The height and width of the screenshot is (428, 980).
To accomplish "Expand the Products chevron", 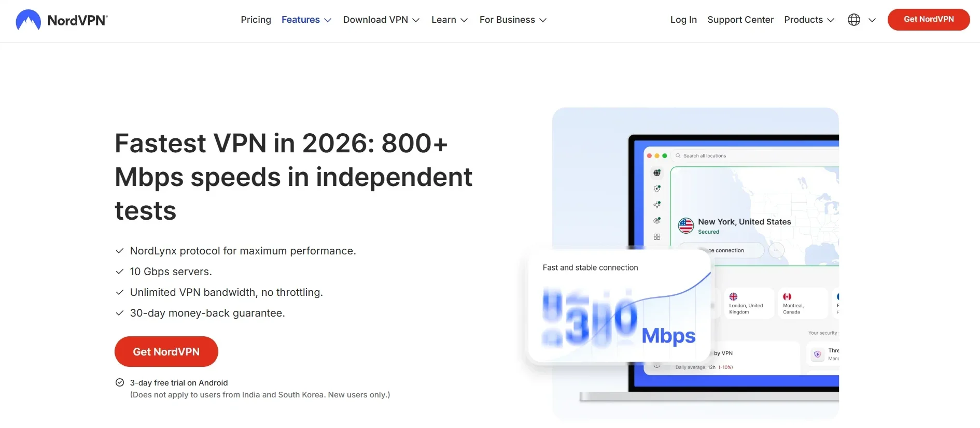I will tap(831, 20).
